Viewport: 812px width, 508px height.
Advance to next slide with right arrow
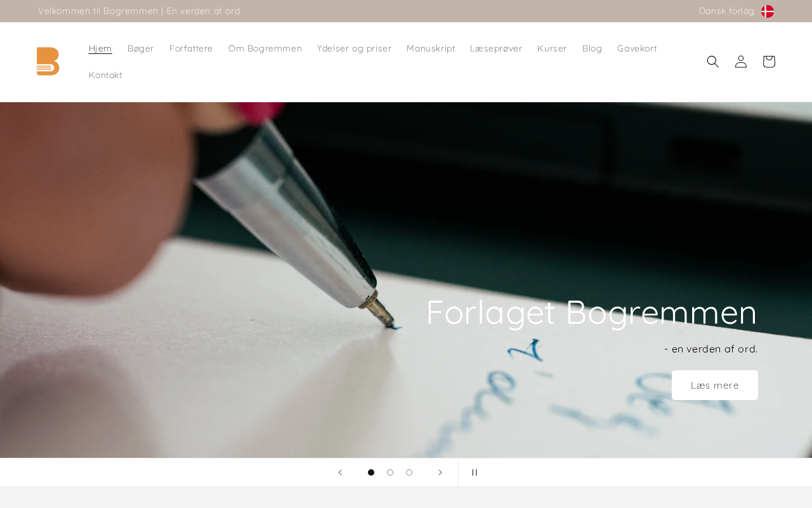click(x=440, y=472)
